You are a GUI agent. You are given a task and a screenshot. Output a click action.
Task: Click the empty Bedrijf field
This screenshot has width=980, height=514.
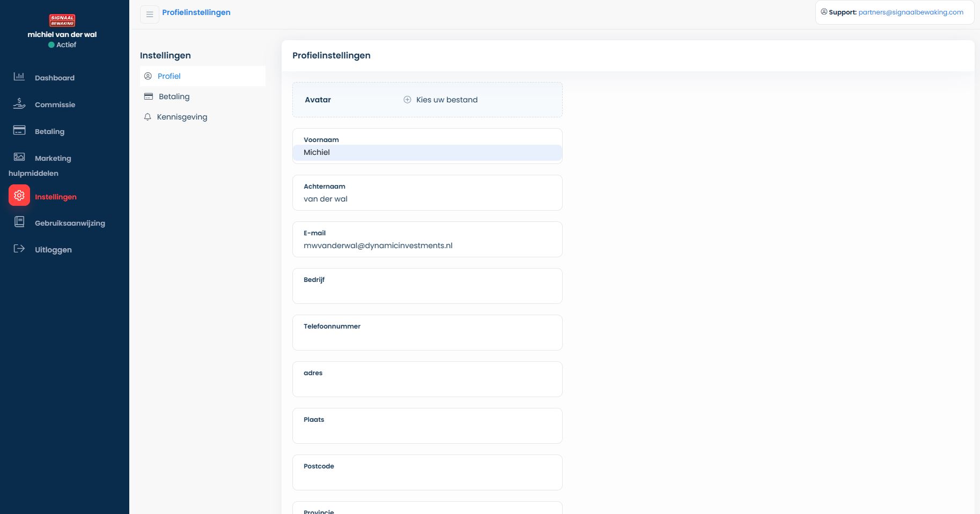coord(427,292)
